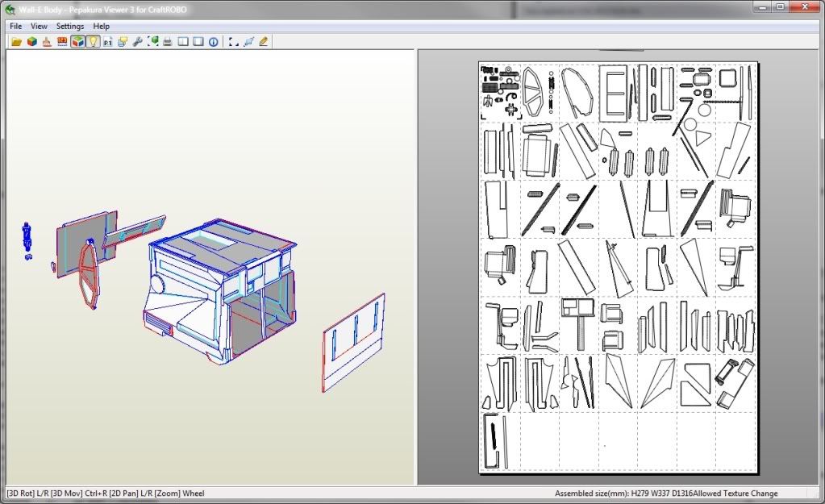The image size is (825, 504).
Task: Click the single pane layout icon
Action: coord(198,42)
